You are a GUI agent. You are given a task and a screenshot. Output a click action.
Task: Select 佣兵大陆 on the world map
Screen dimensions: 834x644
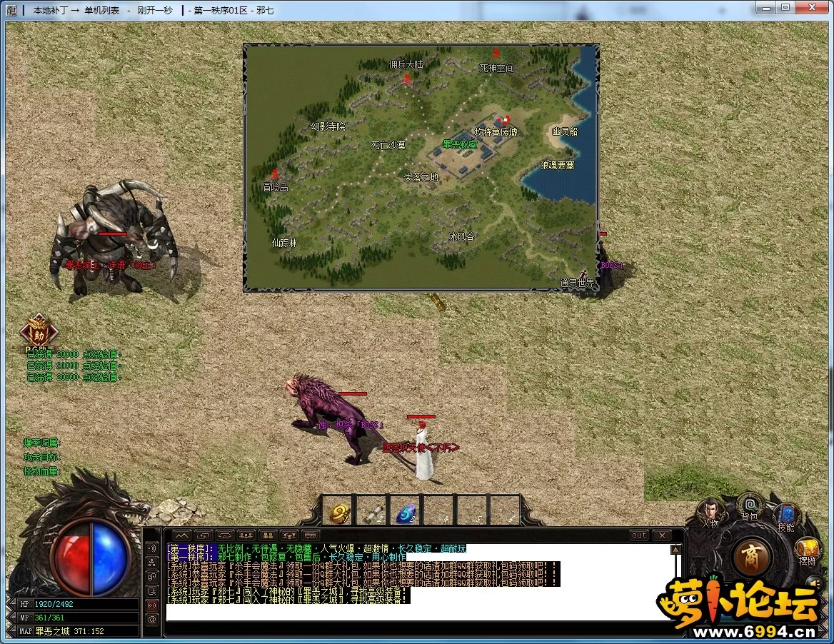406,64
